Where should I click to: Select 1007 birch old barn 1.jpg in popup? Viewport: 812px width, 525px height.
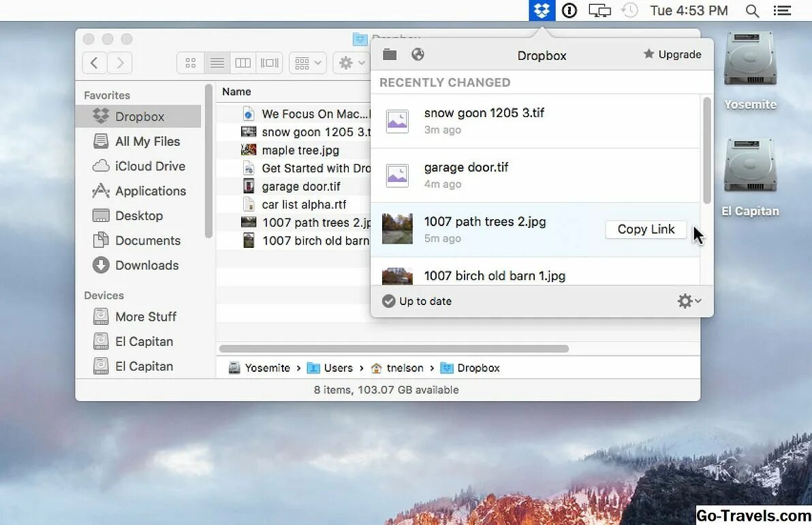tap(535, 271)
